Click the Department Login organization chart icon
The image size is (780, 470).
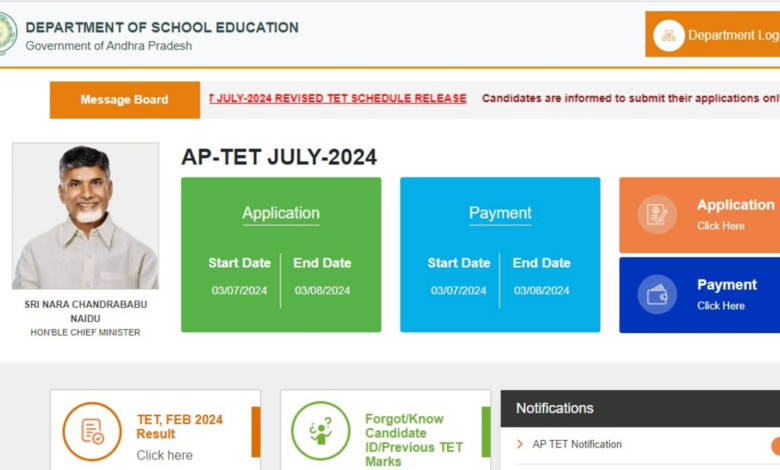click(669, 35)
